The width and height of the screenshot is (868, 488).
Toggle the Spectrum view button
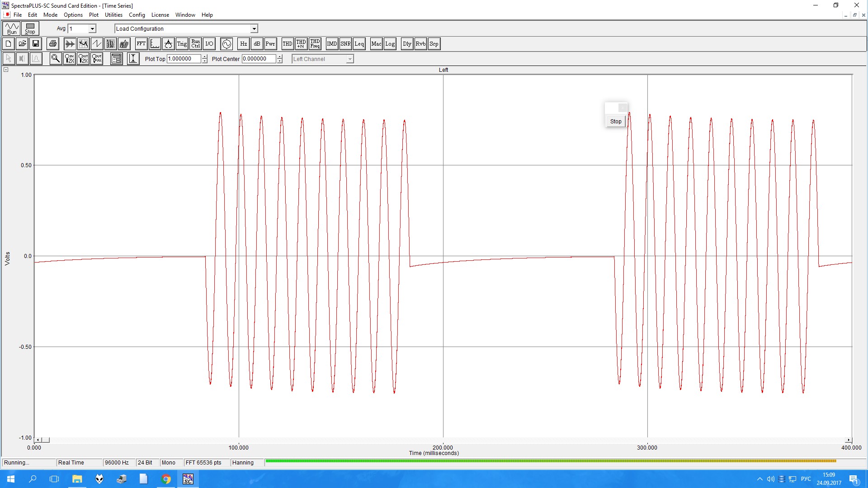point(83,44)
